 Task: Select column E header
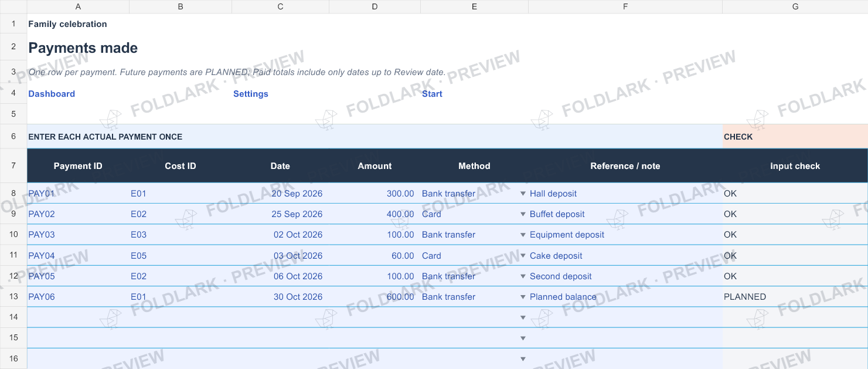pyautogui.click(x=474, y=6)
